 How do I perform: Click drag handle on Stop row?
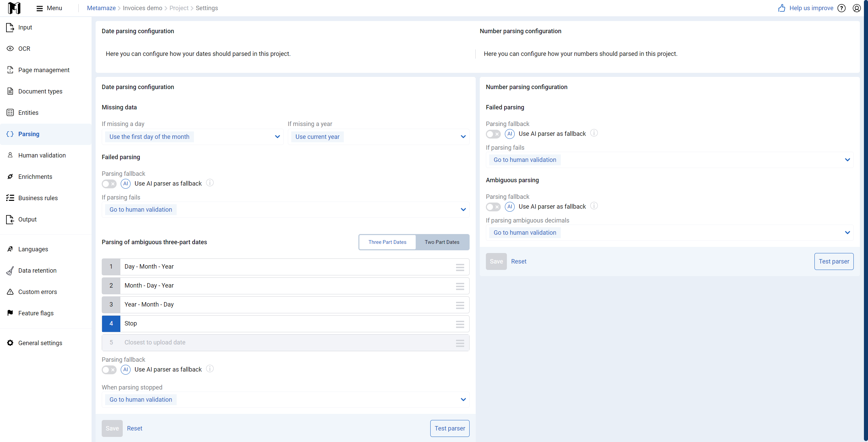460,324
